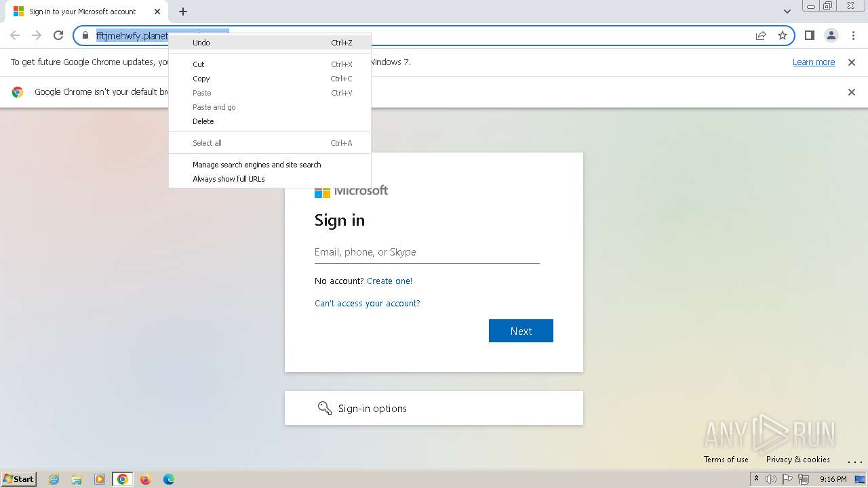This screenshot has width=868, height=488.
Task: Open a new tab with plus icon
Action: [183, 12]
